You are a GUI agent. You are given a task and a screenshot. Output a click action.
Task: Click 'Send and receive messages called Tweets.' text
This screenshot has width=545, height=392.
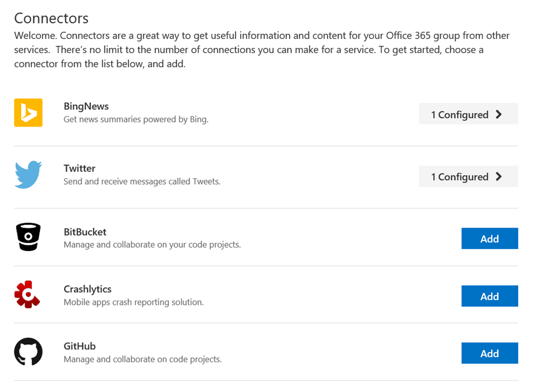(142, 181)
